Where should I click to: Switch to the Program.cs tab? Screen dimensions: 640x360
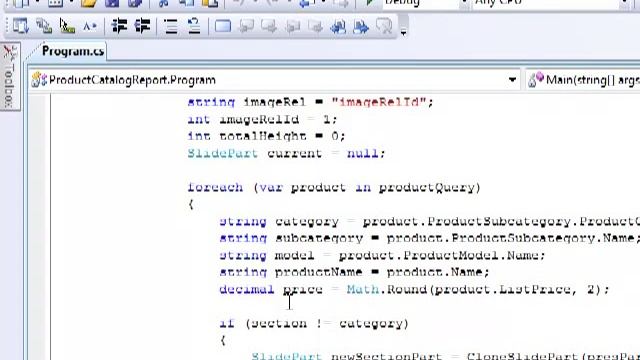coord(73,51)
